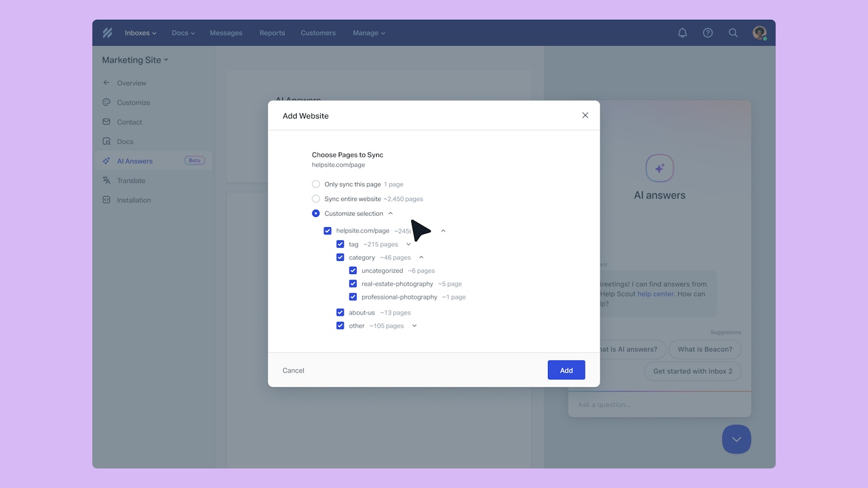Collapse the category row chevron
This screenshot has height=488, width=868.
(421, 257)
